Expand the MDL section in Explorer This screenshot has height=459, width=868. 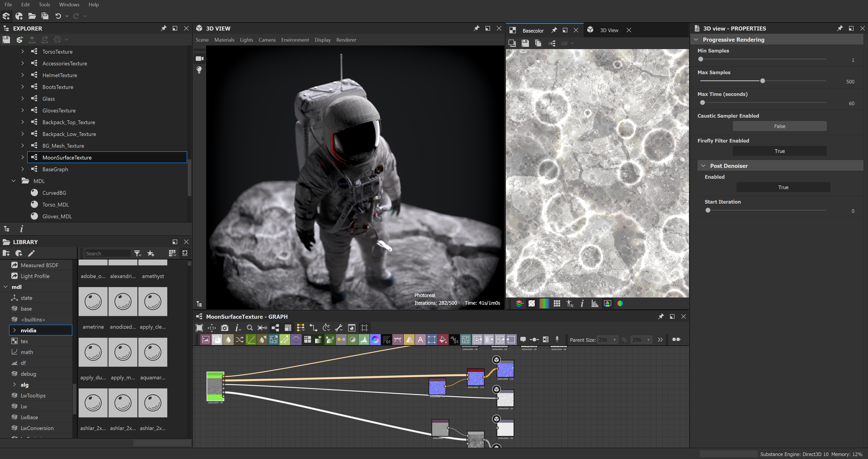pyautogui.click(x=13, y=181)
